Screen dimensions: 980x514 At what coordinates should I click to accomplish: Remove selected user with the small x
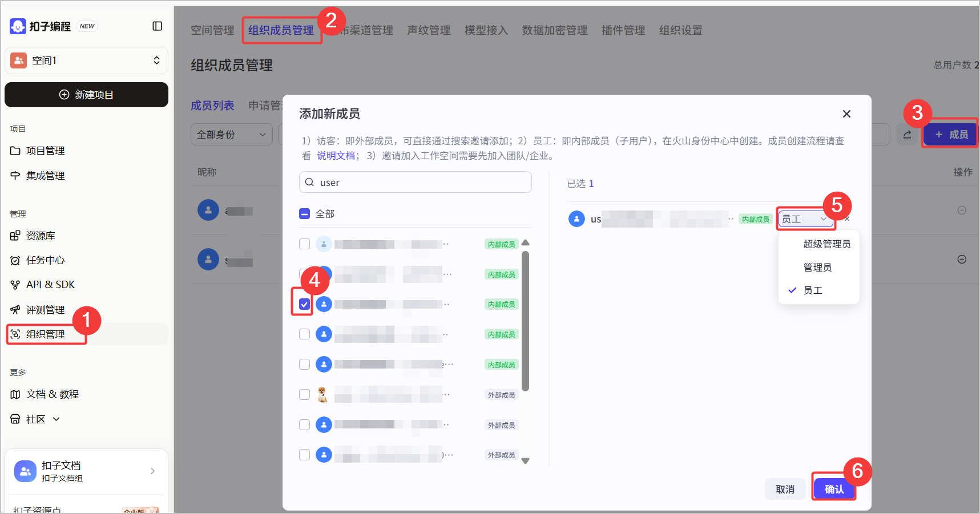pos(847,219)
